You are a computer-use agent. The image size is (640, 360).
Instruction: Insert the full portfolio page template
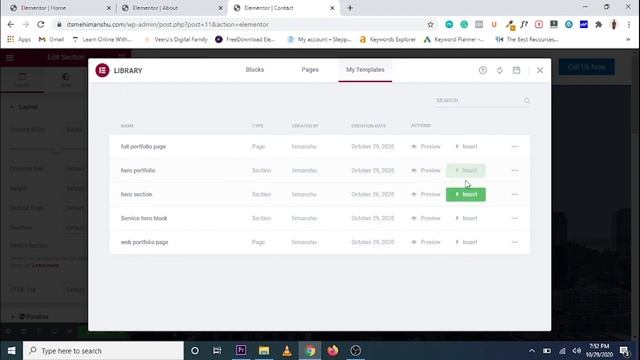[x=466, y=147]
